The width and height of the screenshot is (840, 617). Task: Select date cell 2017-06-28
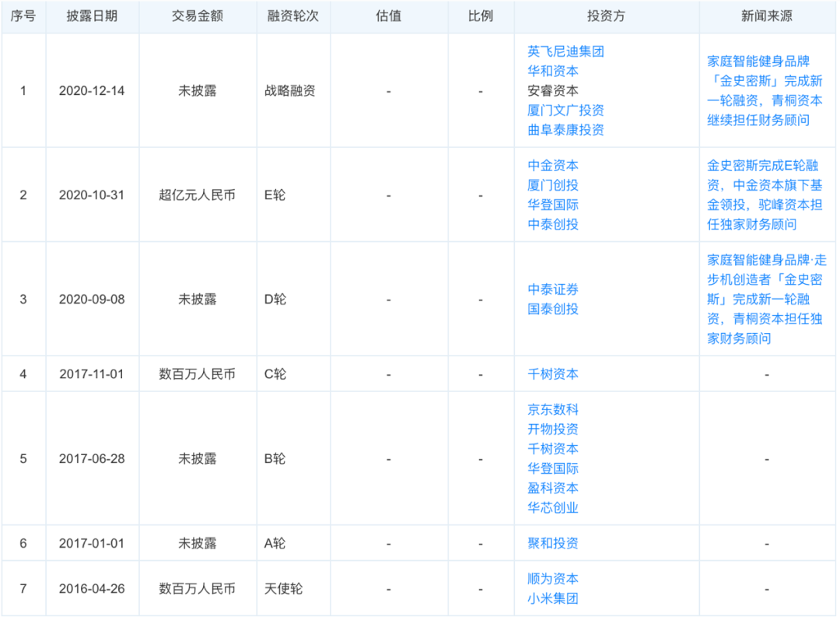coord(92,459)
